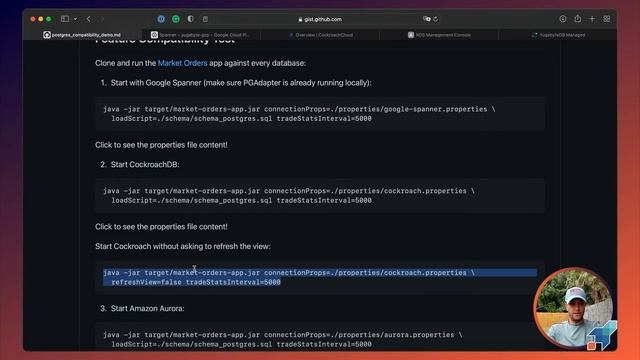The width and height of the screenshot is (640, 360).
Task: Switch to the RDS Management Console tab
Action: tap(439, 35)
